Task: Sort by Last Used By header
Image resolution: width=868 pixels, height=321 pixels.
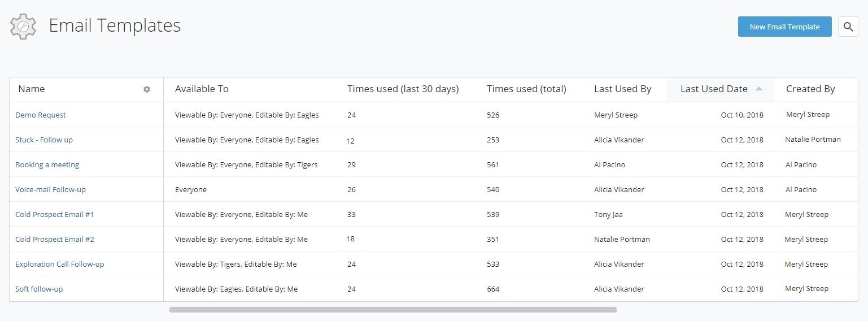Action: coord(622,89)
